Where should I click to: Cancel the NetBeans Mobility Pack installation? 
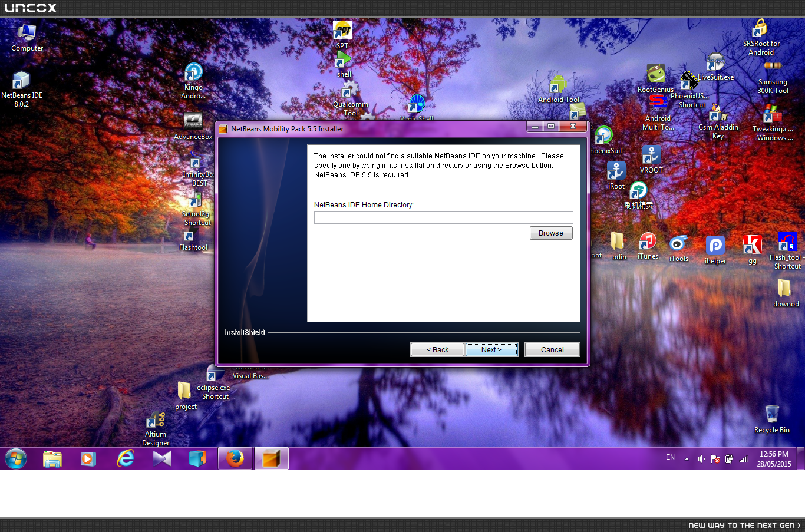tap(552, 350)
